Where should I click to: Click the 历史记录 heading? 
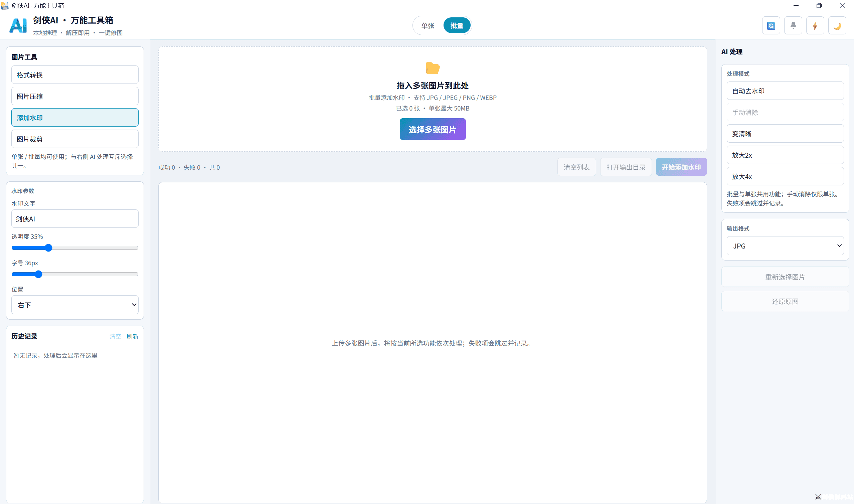pos(24,336)
